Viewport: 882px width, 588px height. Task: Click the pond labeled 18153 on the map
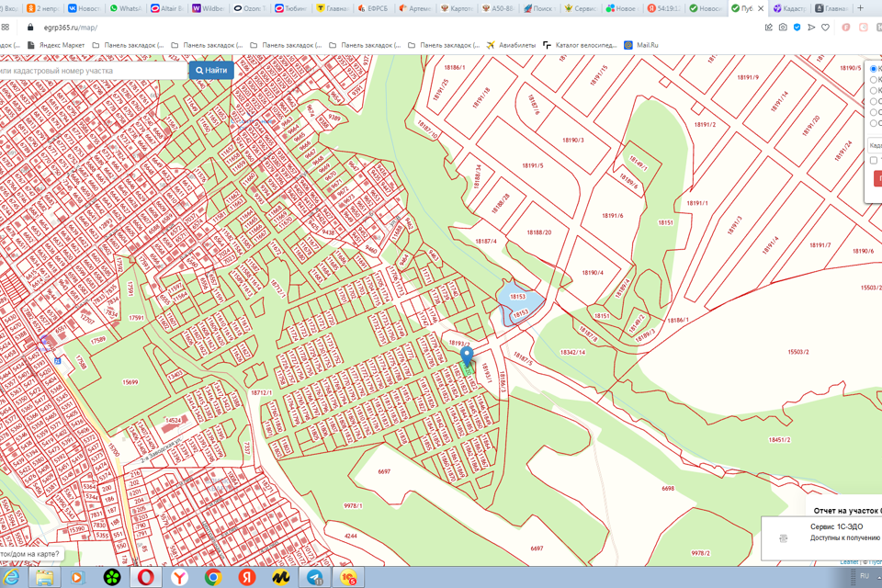pos(517,297)
